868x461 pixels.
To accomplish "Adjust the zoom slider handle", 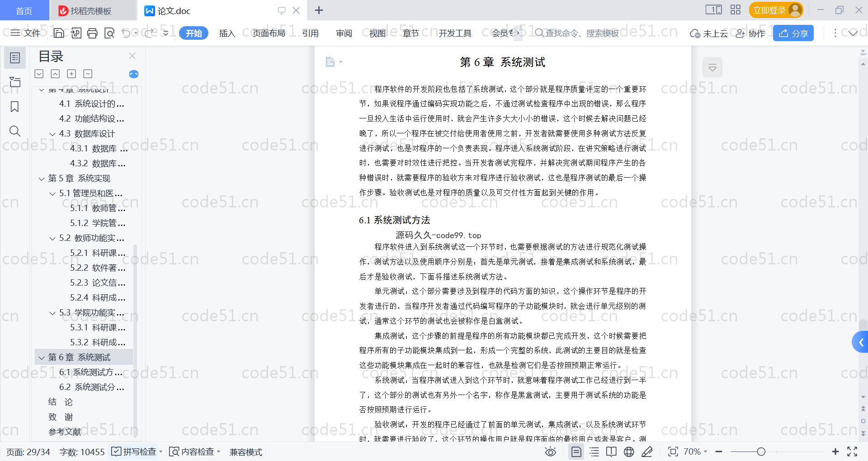I will point(761,452).
